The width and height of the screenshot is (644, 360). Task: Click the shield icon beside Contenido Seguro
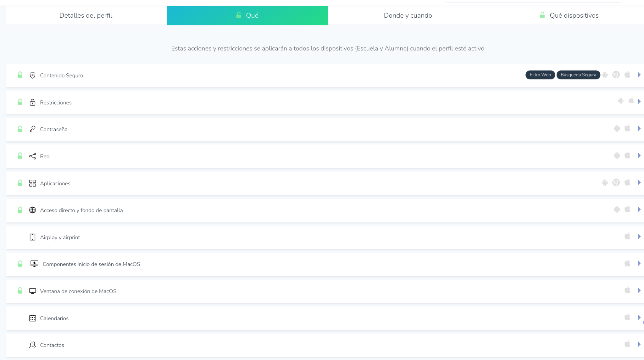click(x=32, y=75)
